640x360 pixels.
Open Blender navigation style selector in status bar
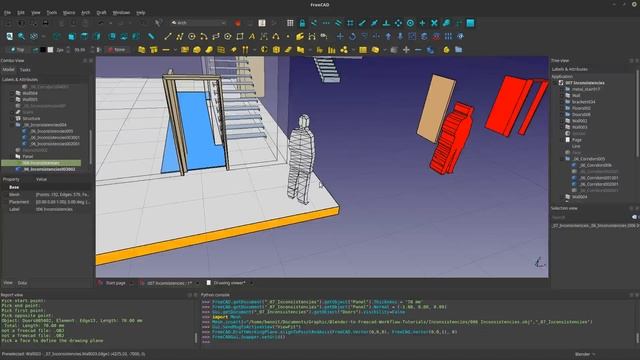pyautogui.click(x=585, y=354)
